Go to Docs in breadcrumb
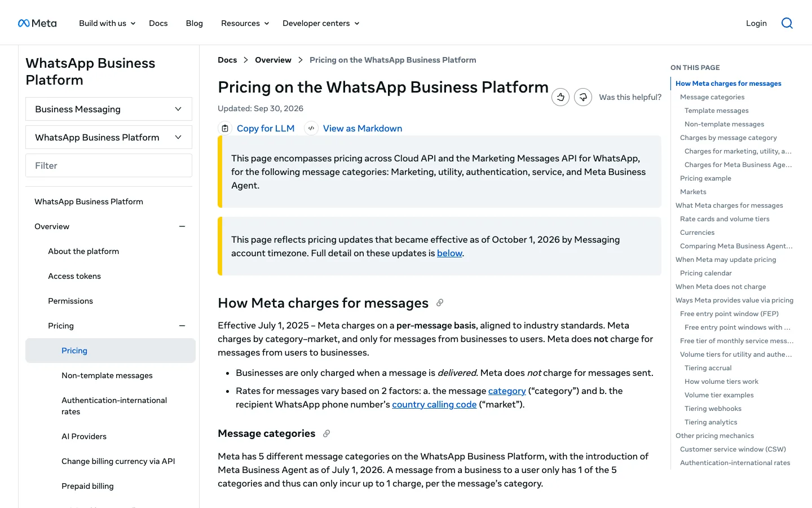The image size is (812, 508). click(227, 60)
